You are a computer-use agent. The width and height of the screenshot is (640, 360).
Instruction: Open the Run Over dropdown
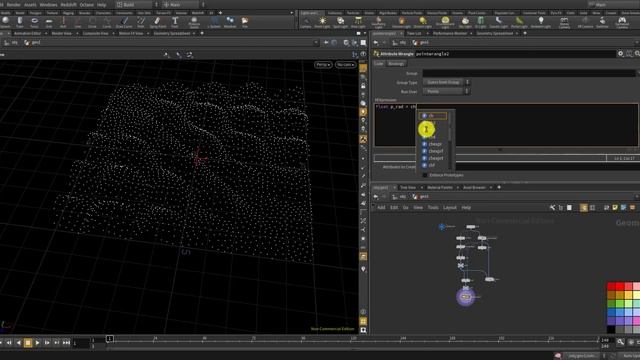tap(446, 91)
